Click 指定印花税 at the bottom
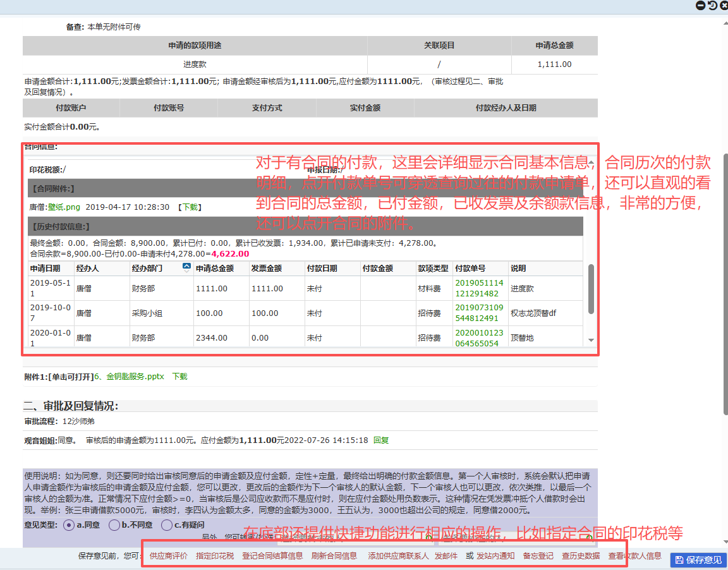This screenshot has width=728, height=570. tap(215, 556)
